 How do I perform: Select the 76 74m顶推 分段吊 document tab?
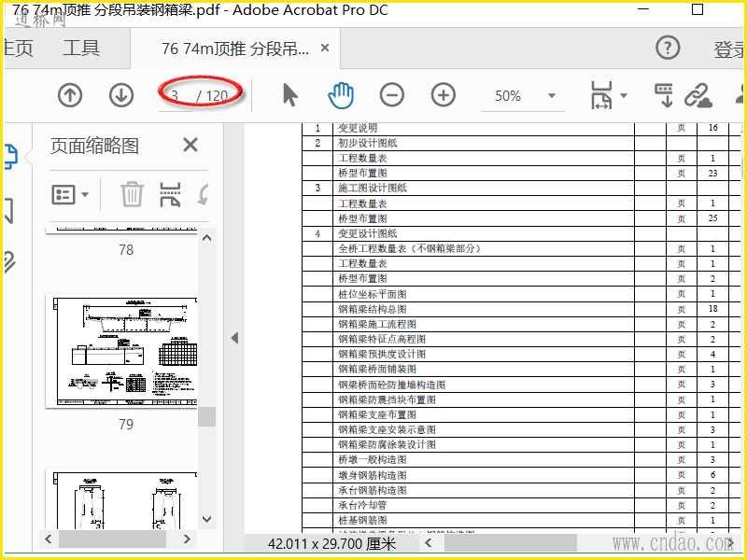(235, 49)
